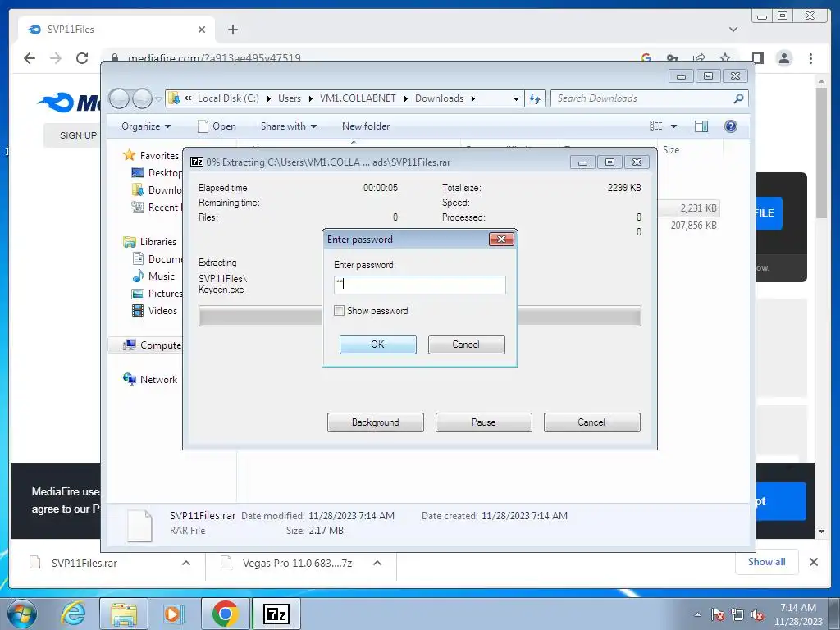Check the Show password checkbox
The image size is (840, 630).
(339, 311)
